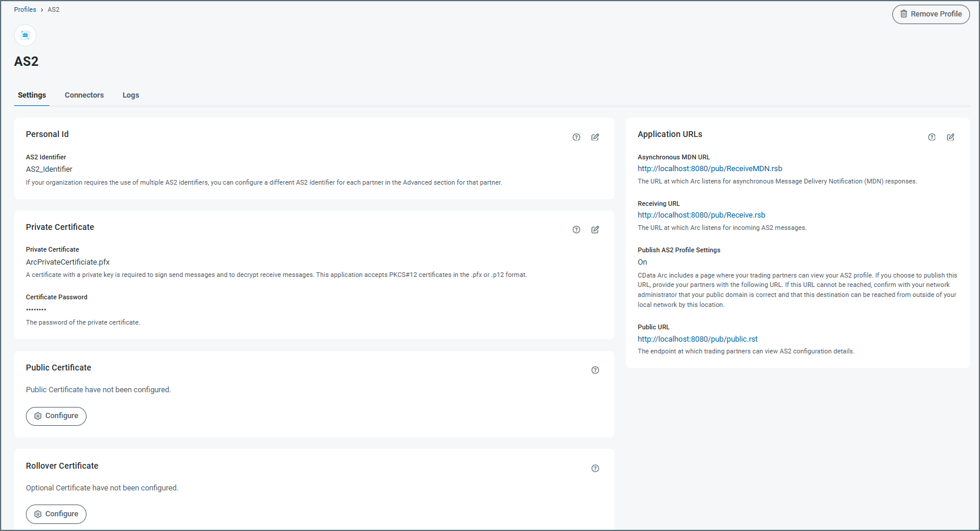Switch to the Logs tab
This screenshot has height=531, width=980.
point(131,95)
